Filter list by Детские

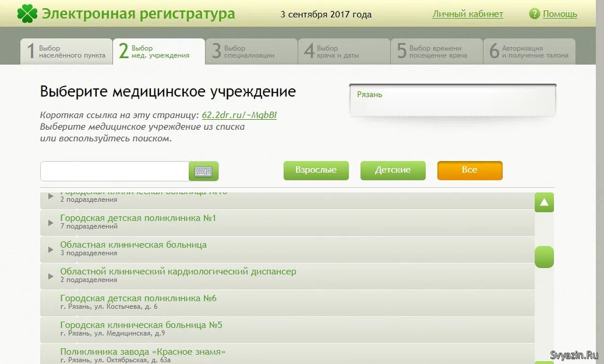(x=393, y=170)
